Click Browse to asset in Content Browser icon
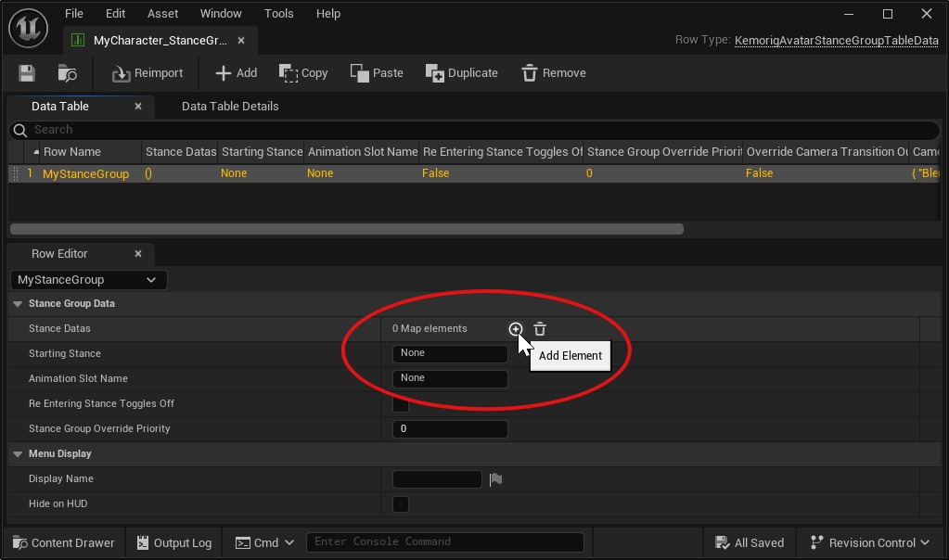 67,73
